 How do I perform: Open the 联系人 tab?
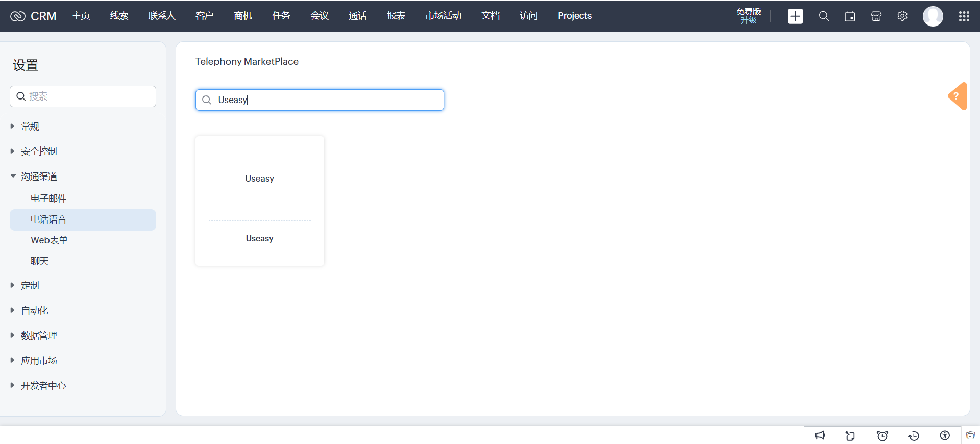click(162, 16)
